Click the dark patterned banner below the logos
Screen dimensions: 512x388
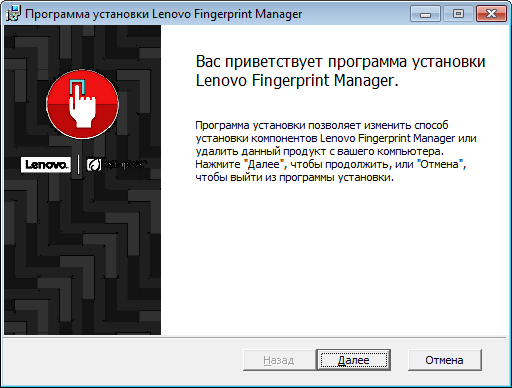[x=82, y=257]
